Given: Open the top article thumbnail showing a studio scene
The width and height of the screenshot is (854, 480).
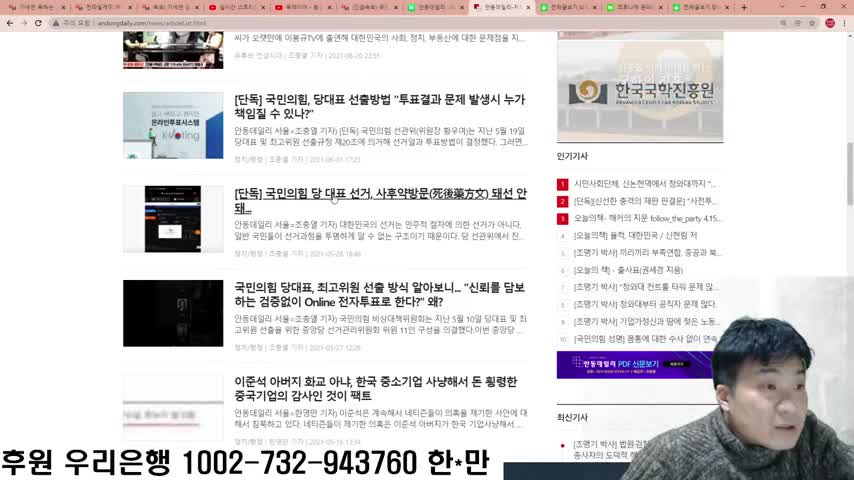Looking at the screenshot, I should pos(173,50).
